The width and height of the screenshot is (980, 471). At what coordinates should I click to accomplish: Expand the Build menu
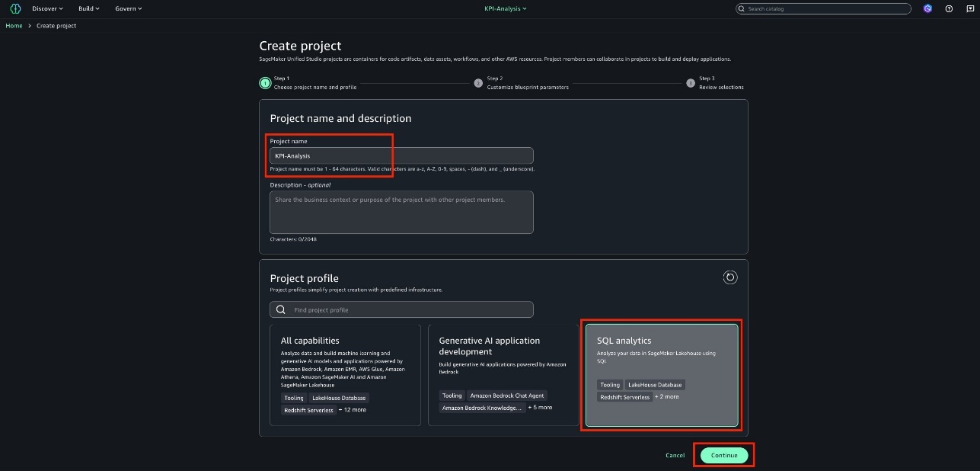click(88, 8)
